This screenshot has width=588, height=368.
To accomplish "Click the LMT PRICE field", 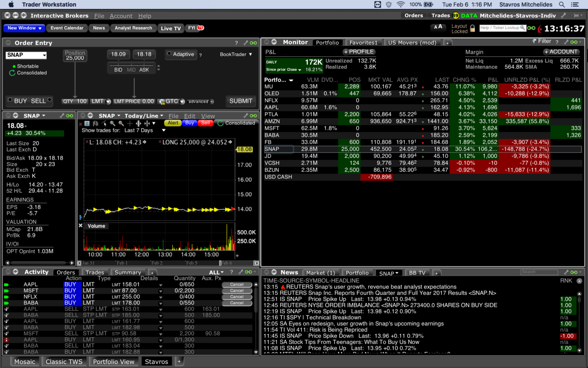I will pyautogui.click(x=134, y=101).
